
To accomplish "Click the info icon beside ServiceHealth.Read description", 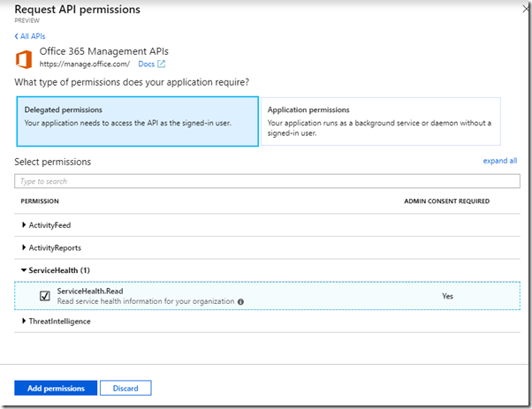I will pos(240,302).
